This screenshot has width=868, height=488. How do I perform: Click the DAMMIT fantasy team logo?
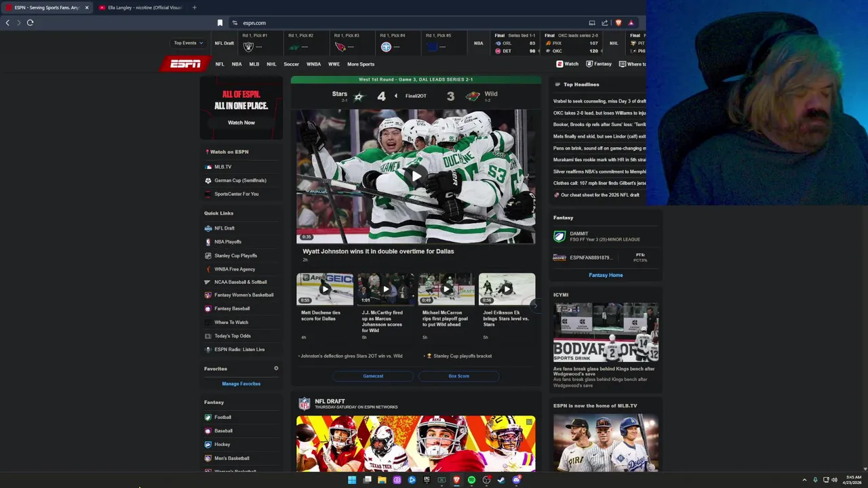click(x=559, y=236)
